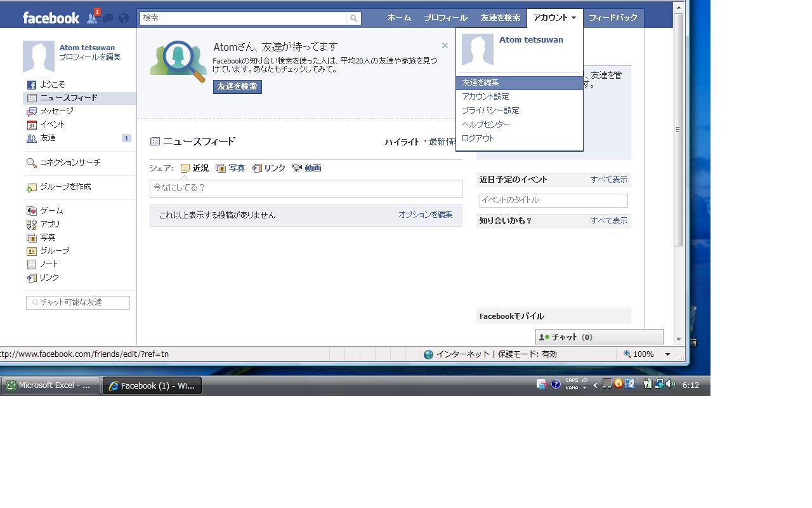Open the zoom level dropdown arrow

(667, 354)
